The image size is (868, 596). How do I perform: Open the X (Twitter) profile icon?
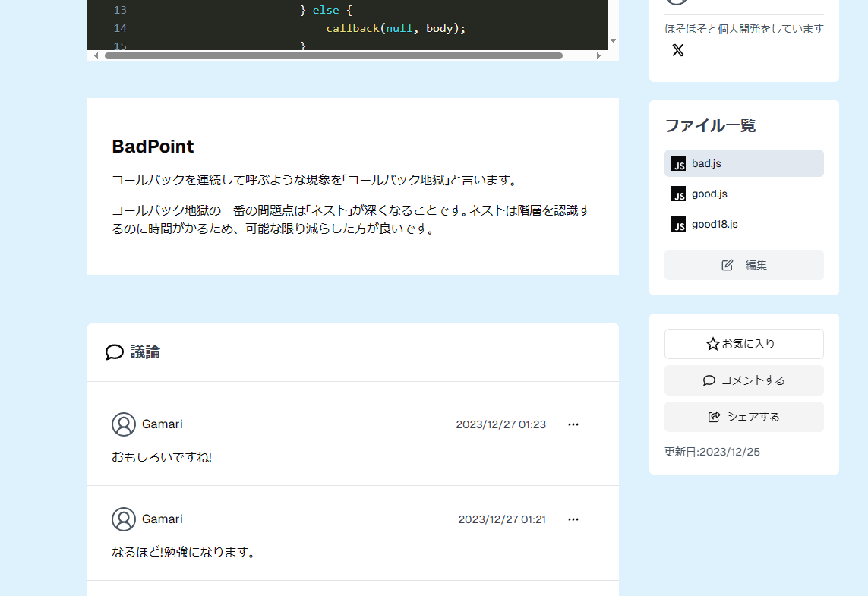pos(677,50)
